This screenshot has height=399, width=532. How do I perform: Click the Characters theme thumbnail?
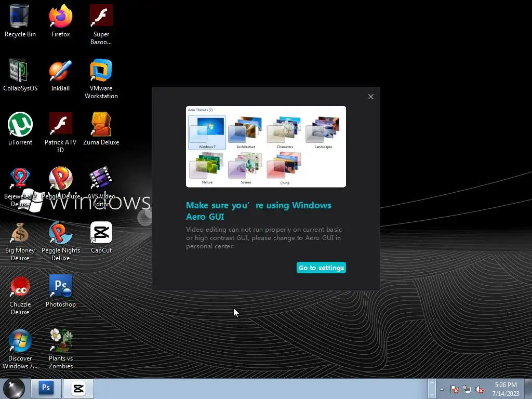tap(285, 132)
